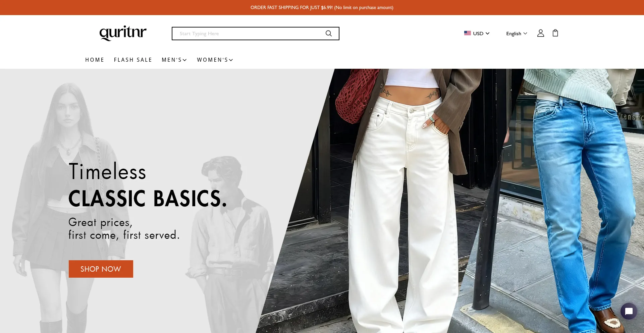Expand the English language selector

click(517, 34)
